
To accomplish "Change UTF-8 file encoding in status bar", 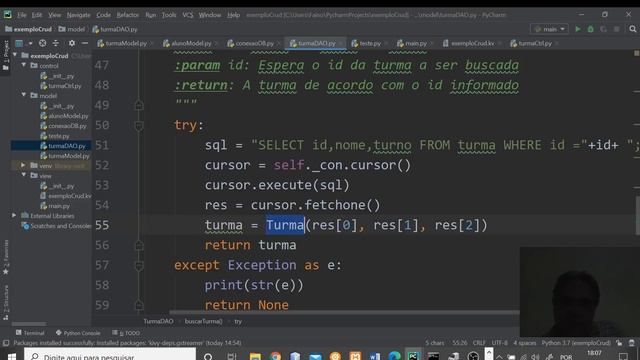I will (x=500, y=343).
